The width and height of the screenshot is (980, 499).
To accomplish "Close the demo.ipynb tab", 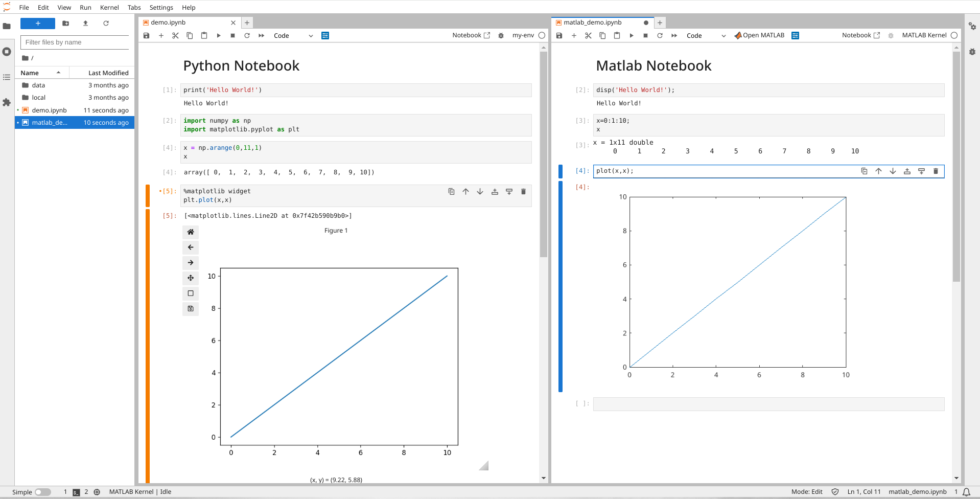I will point(233,22).
